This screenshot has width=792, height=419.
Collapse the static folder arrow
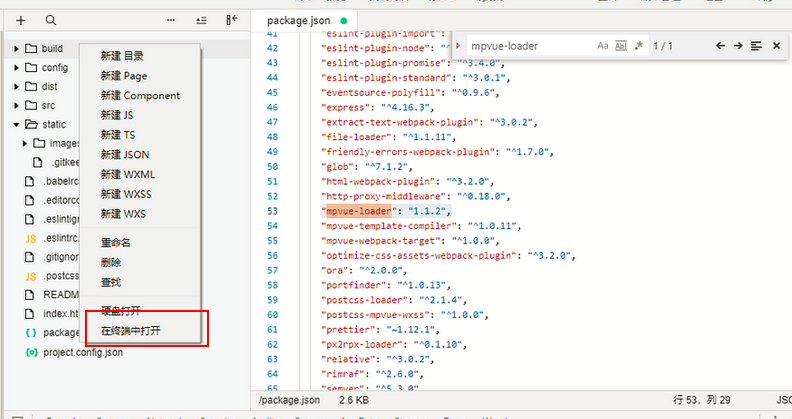[16, 125]
